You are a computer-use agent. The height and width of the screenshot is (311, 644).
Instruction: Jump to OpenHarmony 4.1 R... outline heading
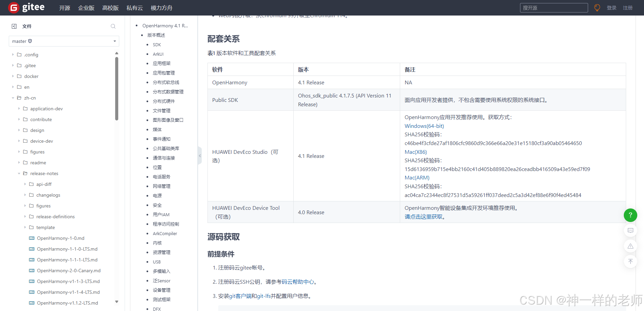point(165,26)
